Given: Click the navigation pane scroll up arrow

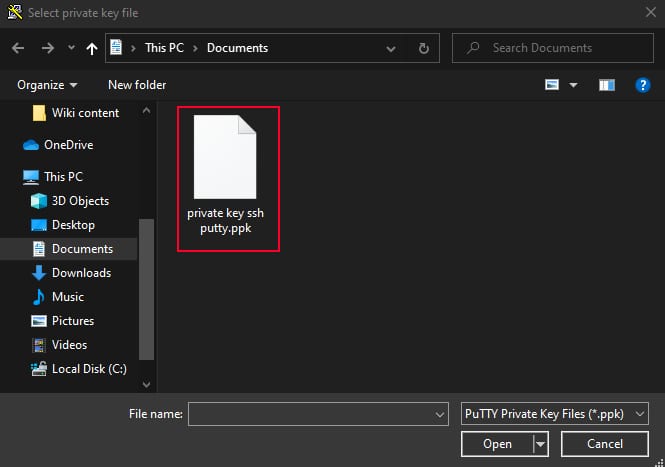Looking at the screenshot, I should coord(146,111).
